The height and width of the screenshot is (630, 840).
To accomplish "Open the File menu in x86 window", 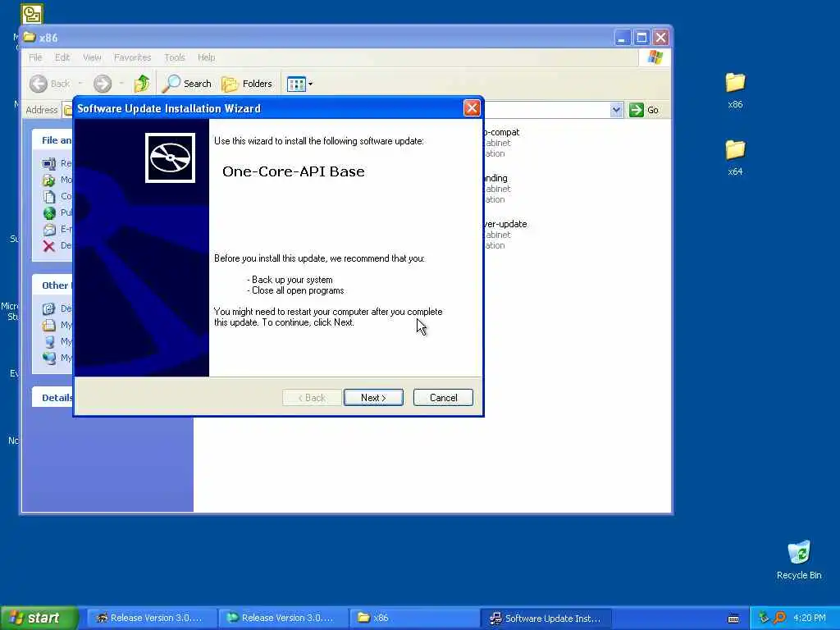I will [35, 57].
